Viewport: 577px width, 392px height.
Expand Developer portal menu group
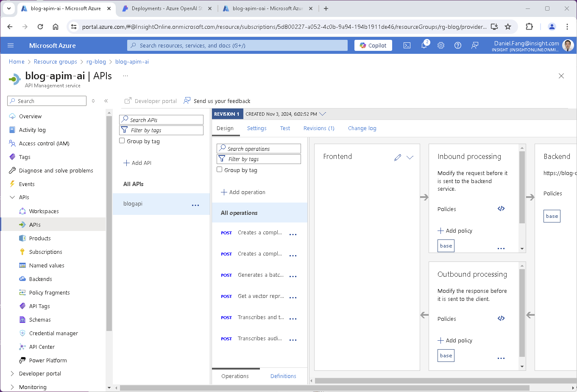click(x=12, y=374)
